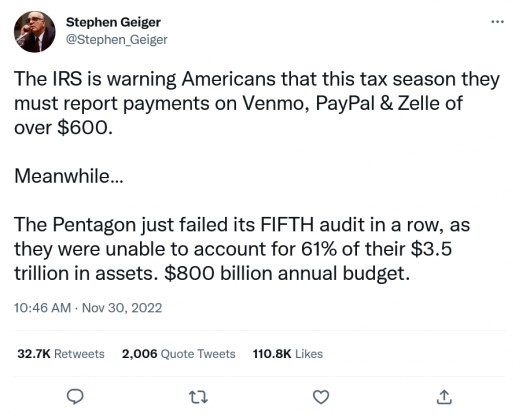View the 32.7K Retweets list
Image resolution: width=519 pixels, height=417 pixels.
61,354
